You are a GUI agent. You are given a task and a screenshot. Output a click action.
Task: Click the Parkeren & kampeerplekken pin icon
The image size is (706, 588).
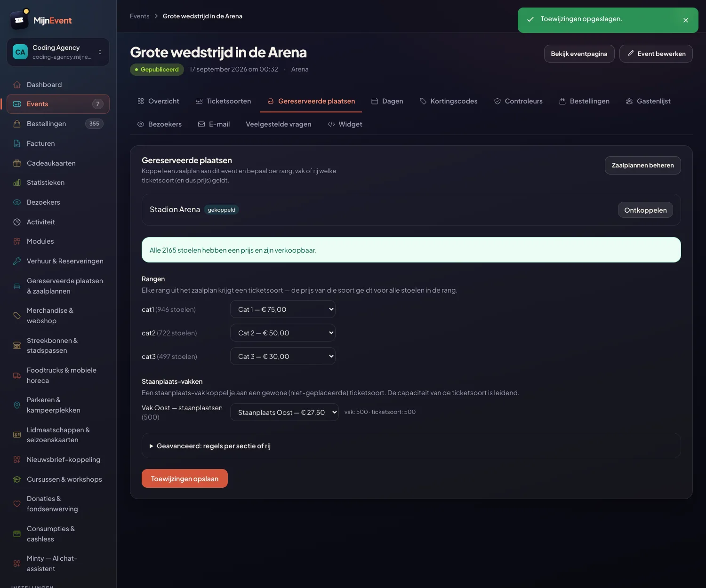(x=17, y=405)
